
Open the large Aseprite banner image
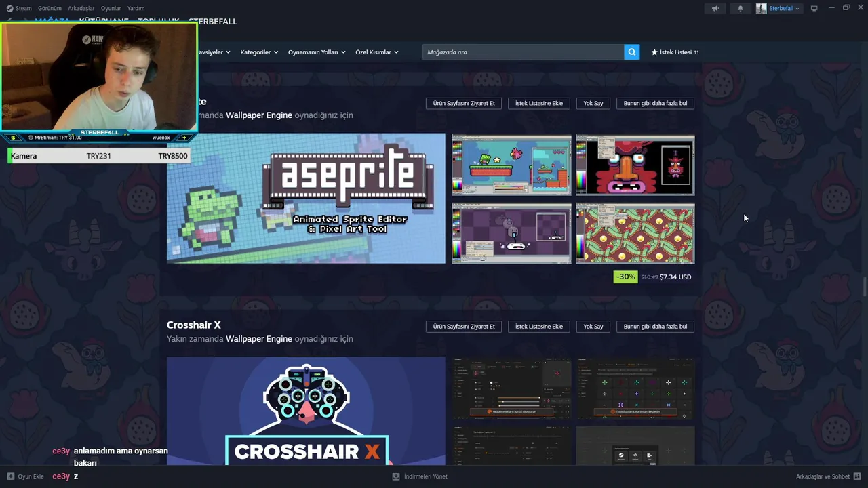(306, 198)
